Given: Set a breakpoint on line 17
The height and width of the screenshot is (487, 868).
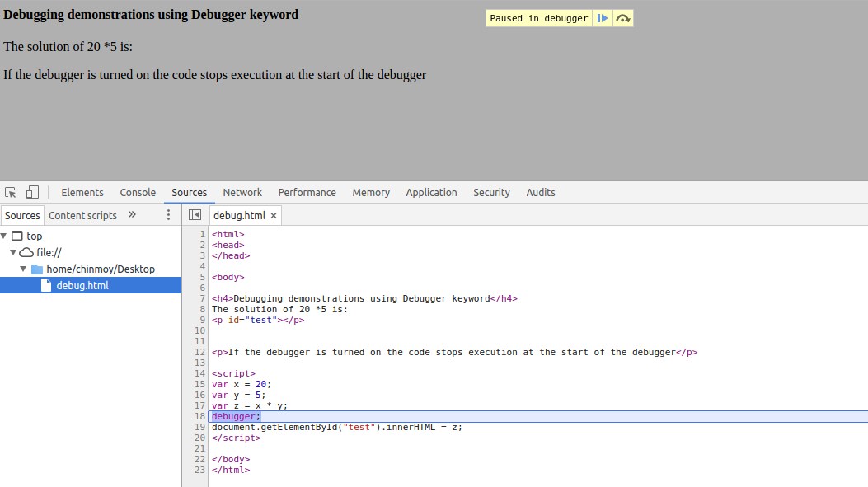Looking at the screenshot, I should point(198,405).
